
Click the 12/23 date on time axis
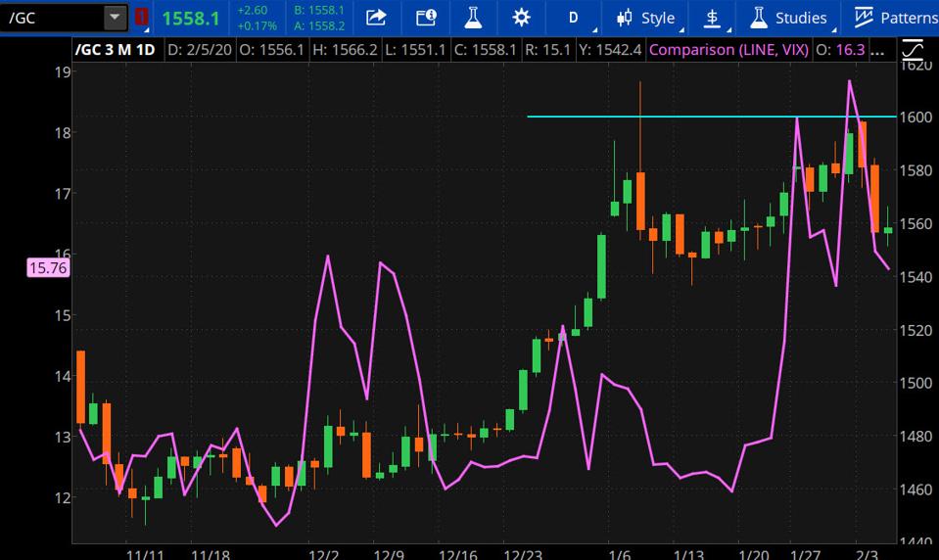click(x=522, y=554)
